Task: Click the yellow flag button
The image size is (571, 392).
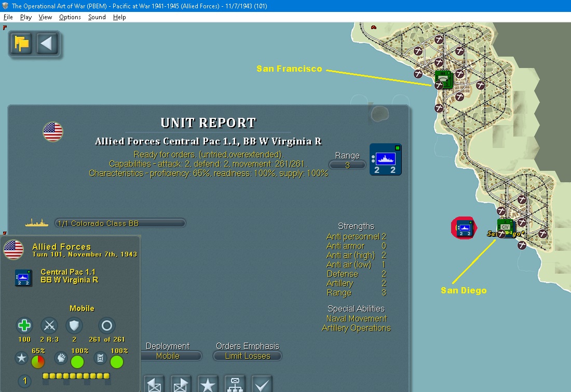Action: 21,44
